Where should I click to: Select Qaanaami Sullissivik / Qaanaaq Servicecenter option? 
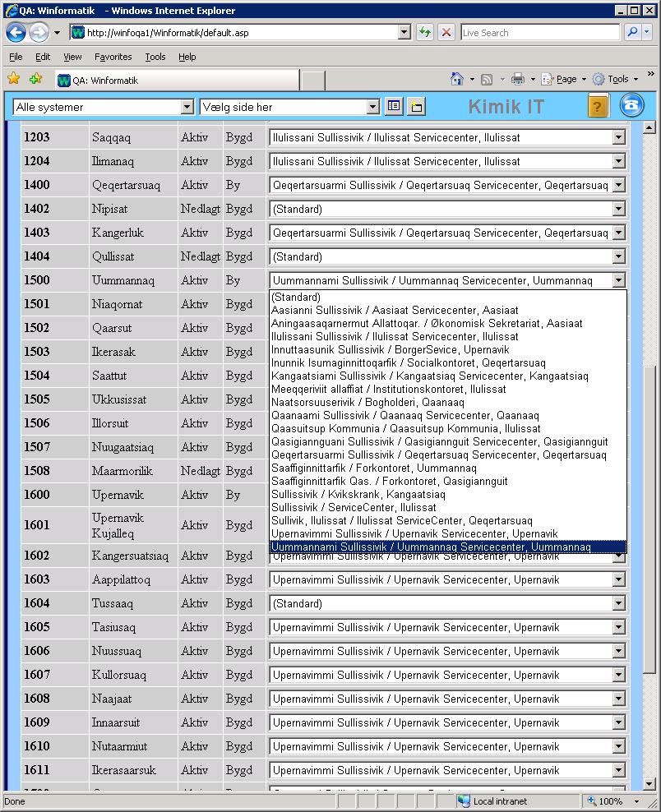click(x=448, y=415)
